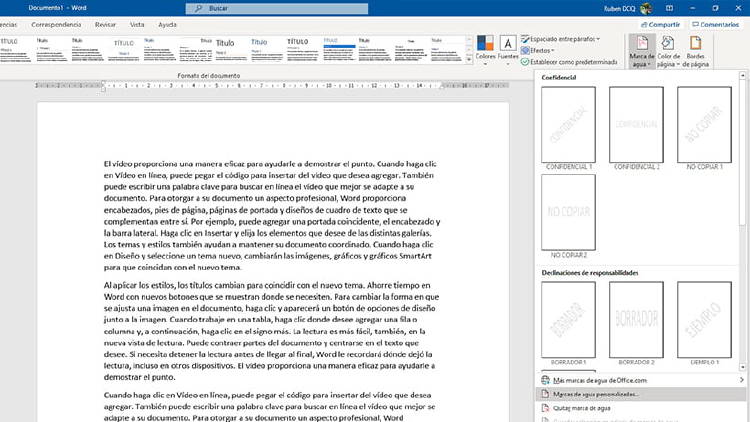
Task: Open the Correspondencia ribbon tab
Action: click(x=57, y=22)
